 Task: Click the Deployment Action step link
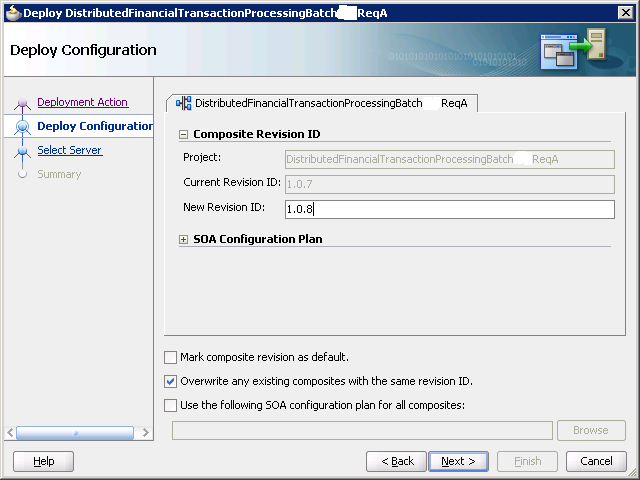83,102
